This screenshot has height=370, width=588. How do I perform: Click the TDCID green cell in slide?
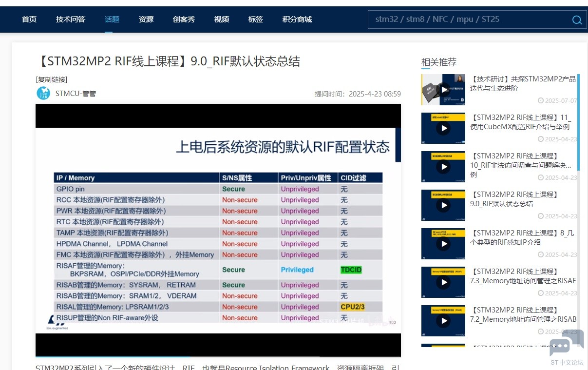(x=351, y=270)
